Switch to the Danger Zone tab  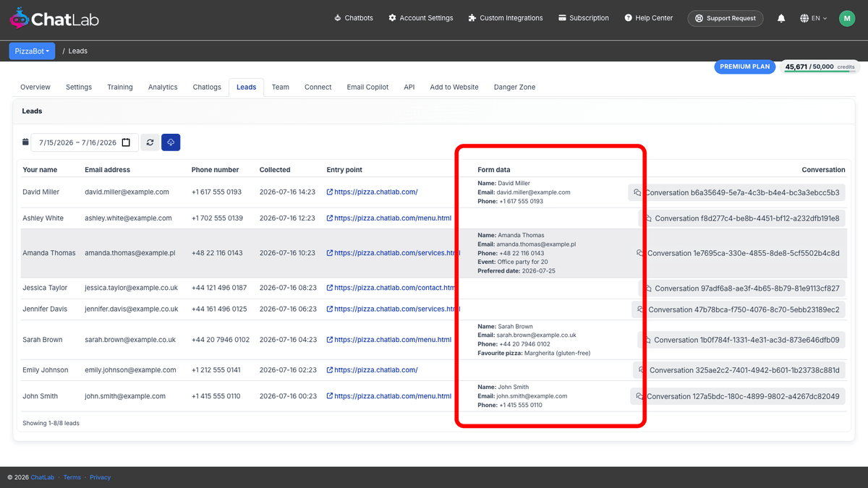(x=514, y=87)
